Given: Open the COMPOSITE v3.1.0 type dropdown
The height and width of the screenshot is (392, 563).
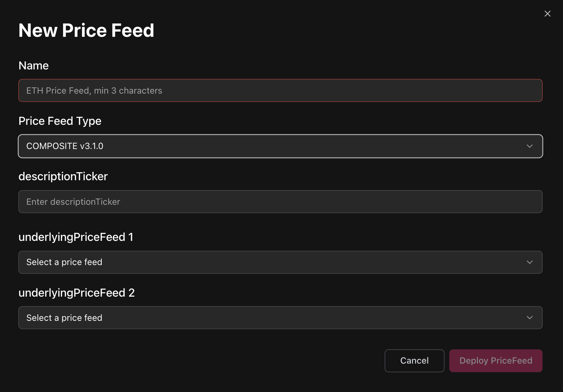Looking at the screenshot, I should [280, 146].
